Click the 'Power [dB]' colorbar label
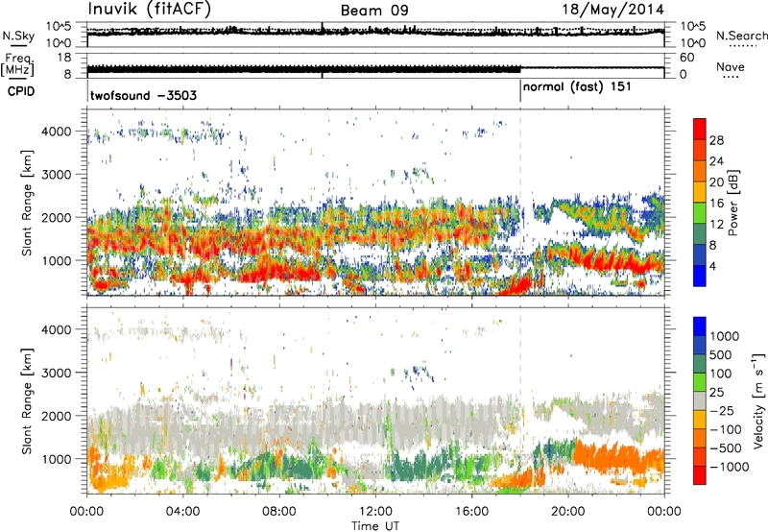Screen dimensions: 768x532 733,203
